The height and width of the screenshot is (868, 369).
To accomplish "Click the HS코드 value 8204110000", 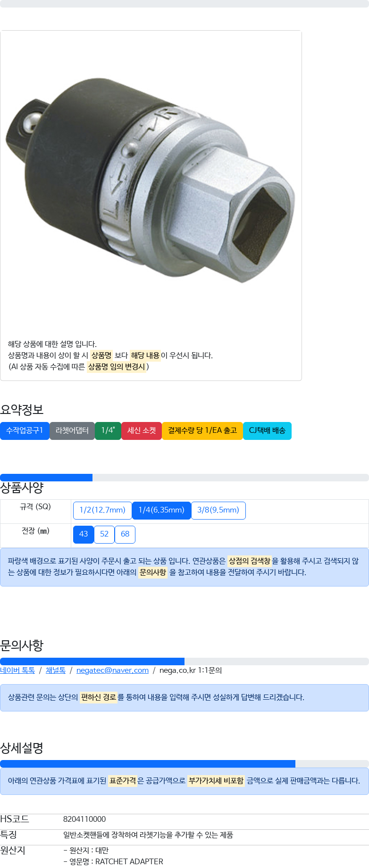I will click(84, 819).
